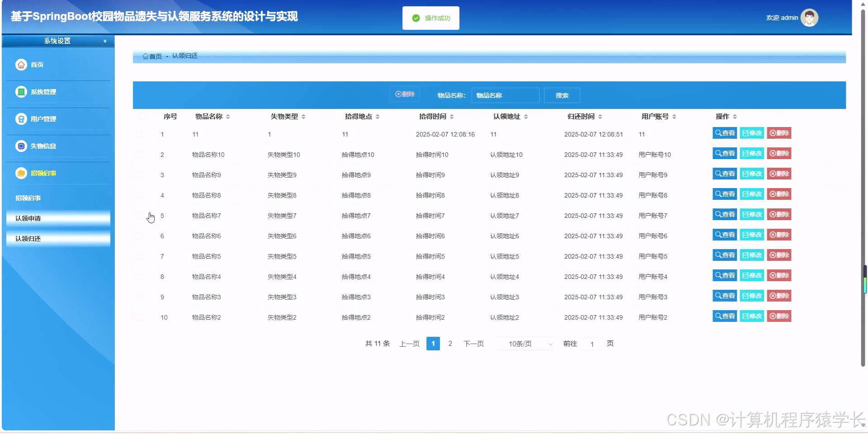Click the home icon in the breadcrumb bar
Viewport: 868px width, 434px height.
click(x=146, y=56)
